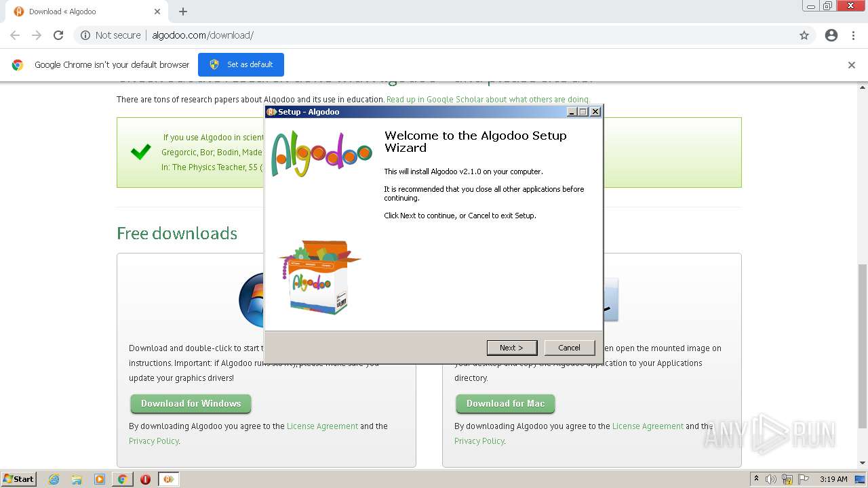Open the Google Scholar research link
This screenshot has height=488, width=868.
click(488, 99)
